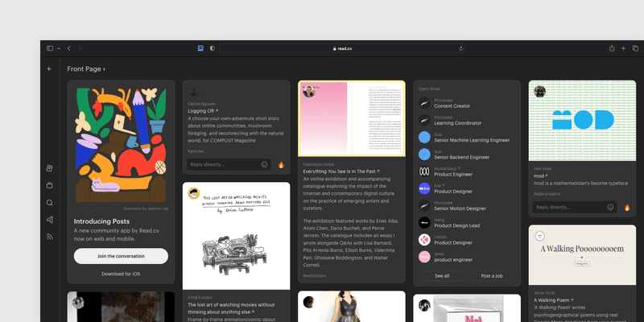Open the RSS feed icon in sidebar
The image size is (644, 322).
point(50,237)
